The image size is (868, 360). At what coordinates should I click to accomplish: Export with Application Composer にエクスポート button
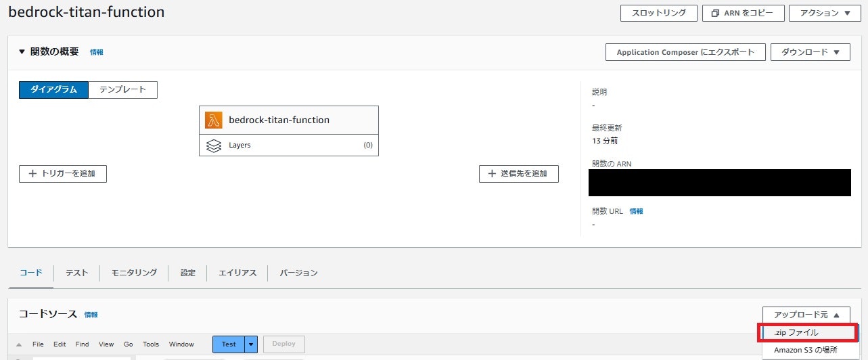point(685,52)
